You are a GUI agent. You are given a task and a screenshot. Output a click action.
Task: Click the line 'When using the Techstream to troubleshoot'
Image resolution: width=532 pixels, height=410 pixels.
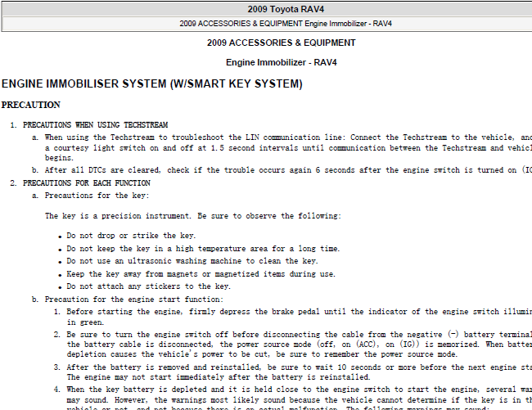click(288, 137)
